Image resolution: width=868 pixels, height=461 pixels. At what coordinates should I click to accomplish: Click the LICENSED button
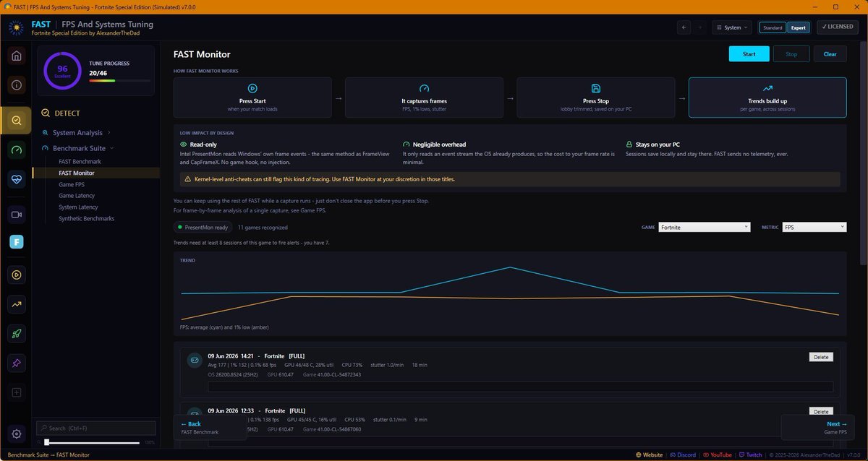[x=838, y=27]
